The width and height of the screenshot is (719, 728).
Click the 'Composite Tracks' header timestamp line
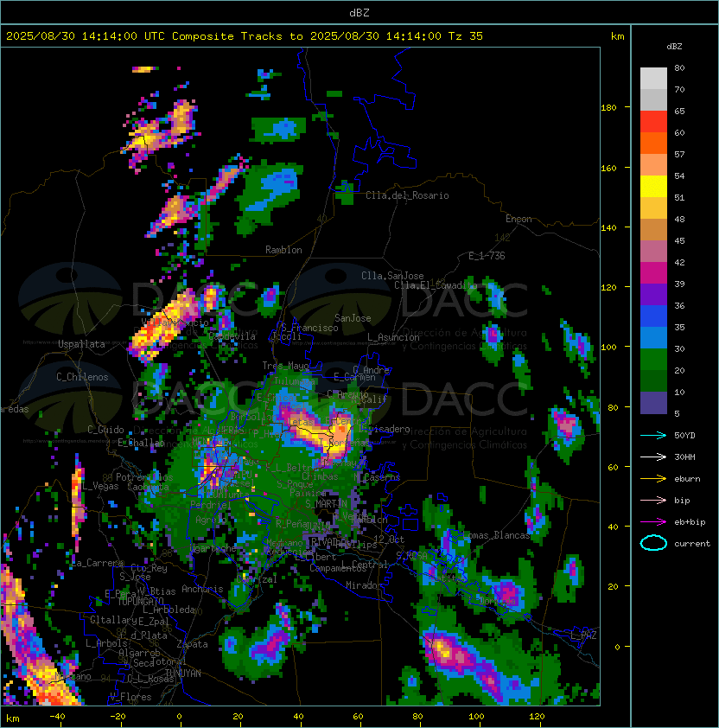tap(245, 36)
